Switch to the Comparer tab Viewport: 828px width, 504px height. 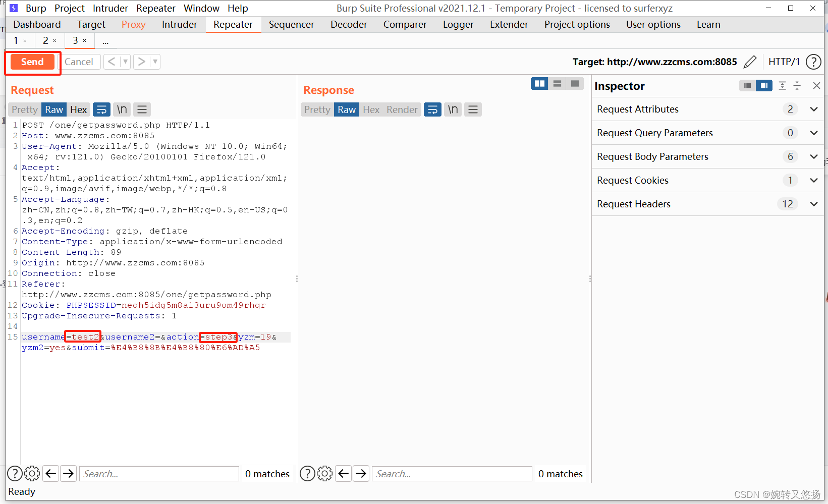[405, 24]
